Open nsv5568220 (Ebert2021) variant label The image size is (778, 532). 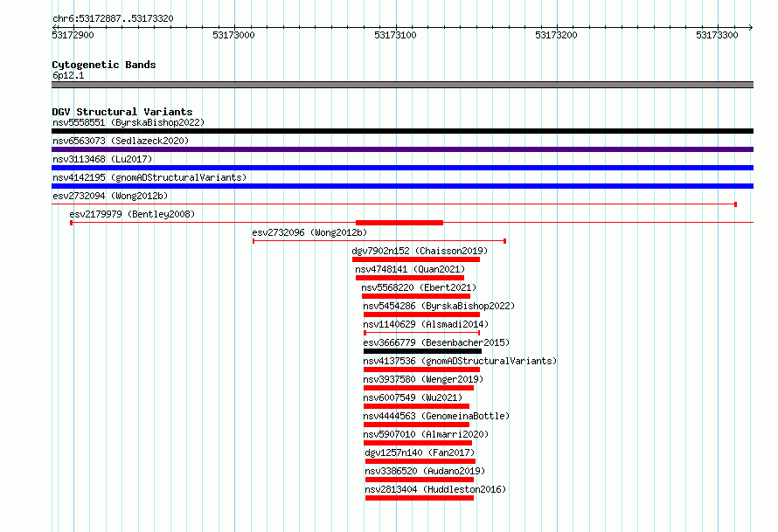point(419,287)
